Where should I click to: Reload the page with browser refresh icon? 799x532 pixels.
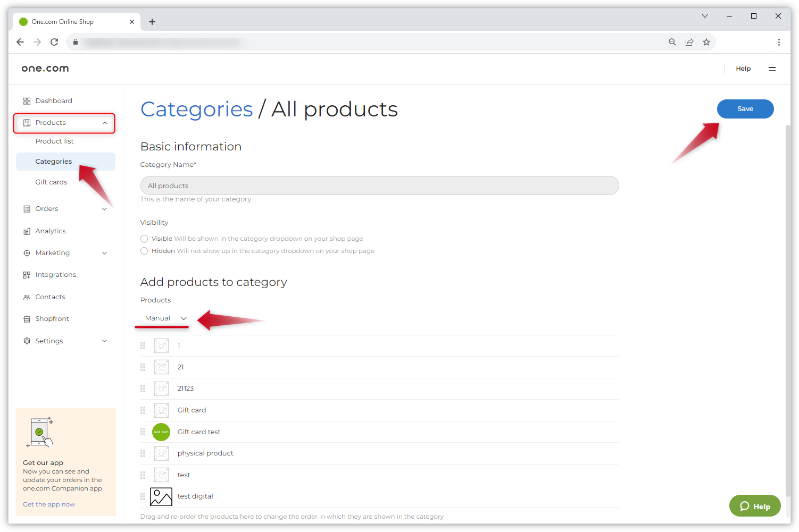click(x=54, y=42)
